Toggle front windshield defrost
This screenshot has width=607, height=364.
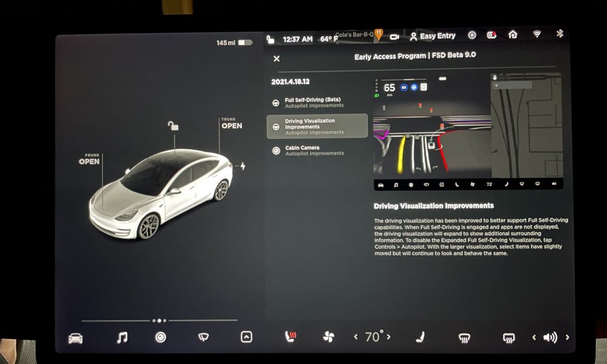tap(464, 338)
